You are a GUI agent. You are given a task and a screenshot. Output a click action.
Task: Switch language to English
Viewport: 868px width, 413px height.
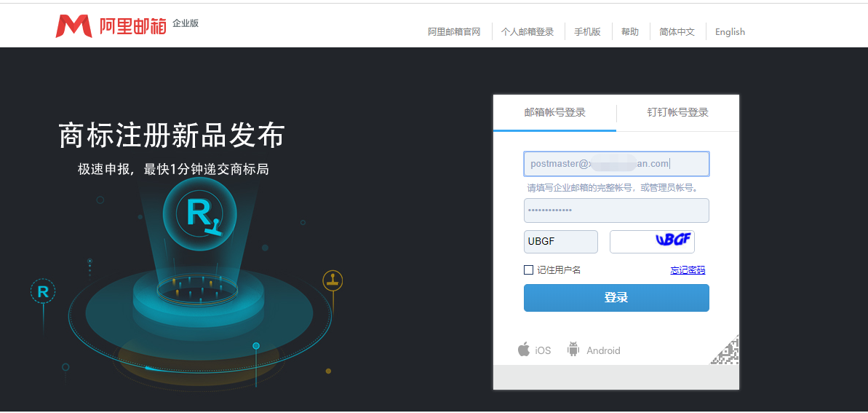(x=730, y=31)
